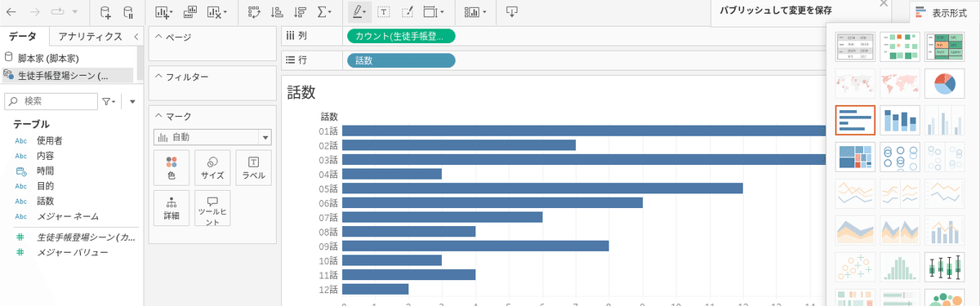This screenshot has height=306, width=980.
Task: Select the メジャー バリュー field
Action: [72, 252]
